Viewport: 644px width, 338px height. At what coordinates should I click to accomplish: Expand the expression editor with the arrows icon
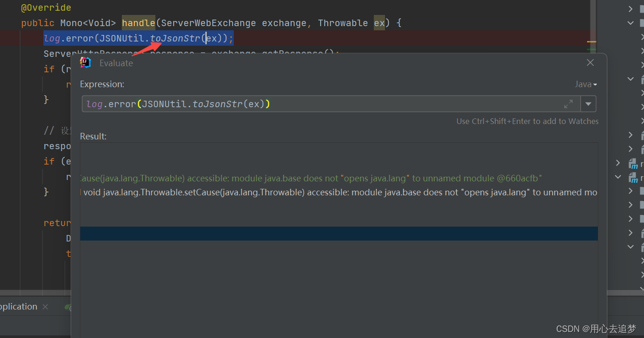point(568,104)
